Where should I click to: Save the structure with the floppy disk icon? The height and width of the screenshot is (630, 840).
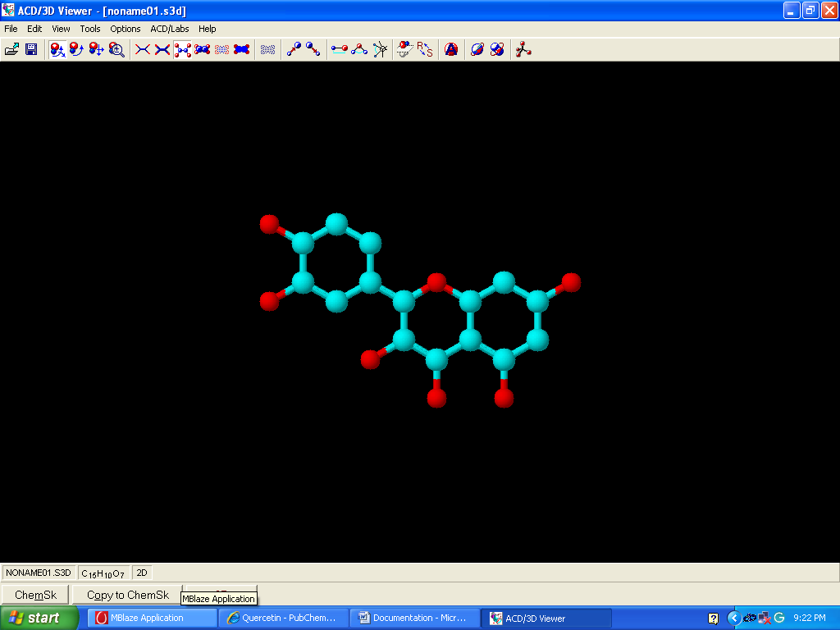(31, 49)
